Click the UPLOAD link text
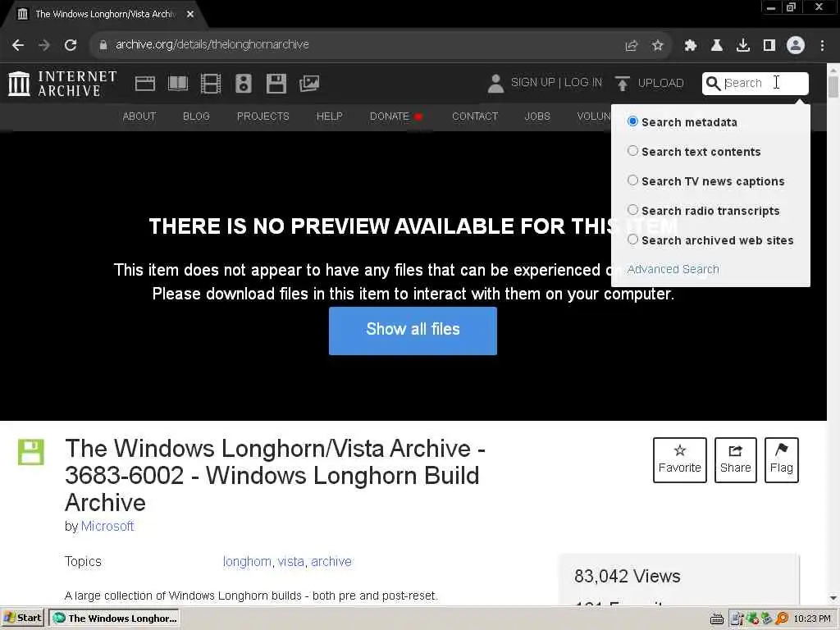This screenshot has height=630, width=840. tap(660, 83)
